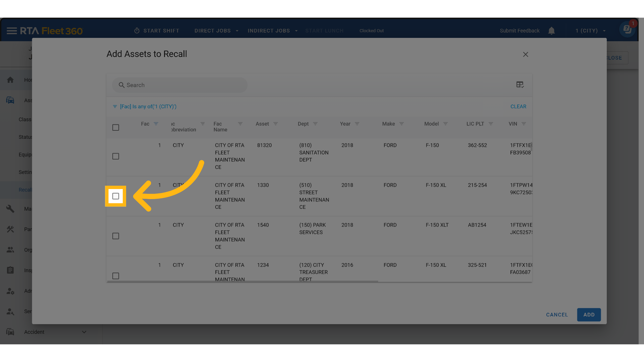Click the CANCEL button

557,315
